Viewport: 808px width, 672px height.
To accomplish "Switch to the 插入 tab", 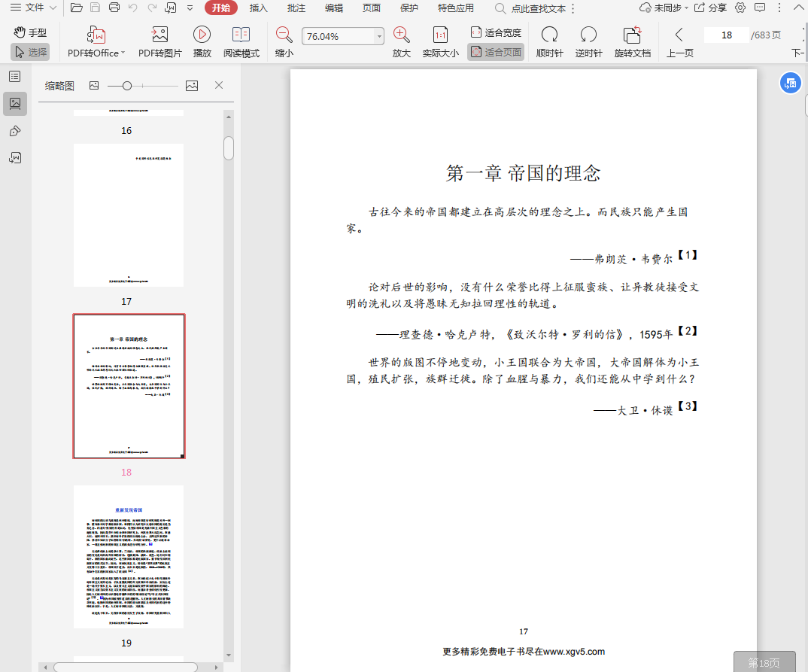I will pos(258,8).
